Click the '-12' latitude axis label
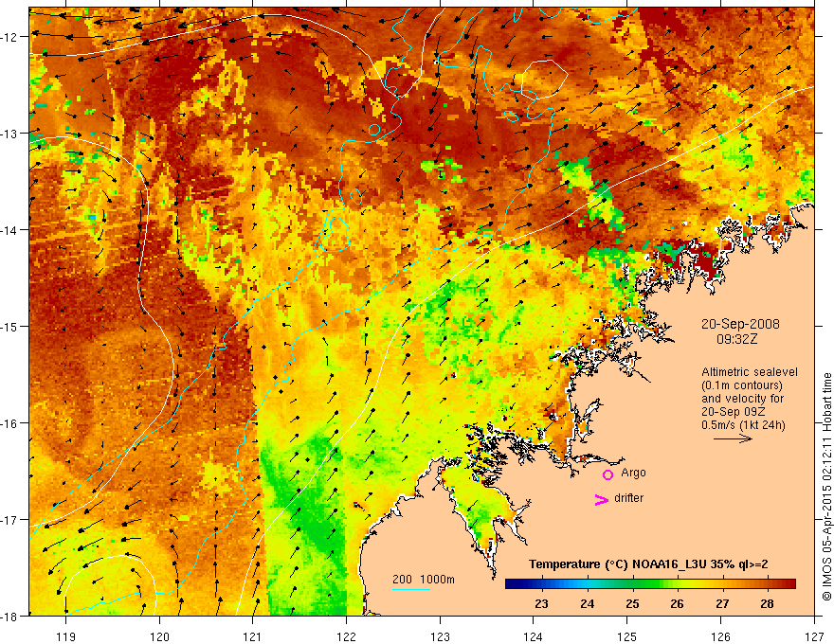 point(9,37)
